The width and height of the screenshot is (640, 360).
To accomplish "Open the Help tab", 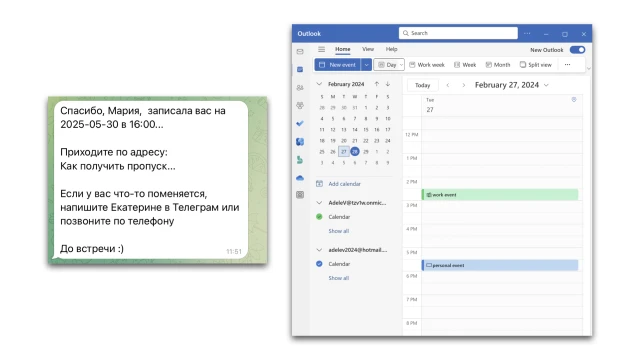I will pos(391,49).
